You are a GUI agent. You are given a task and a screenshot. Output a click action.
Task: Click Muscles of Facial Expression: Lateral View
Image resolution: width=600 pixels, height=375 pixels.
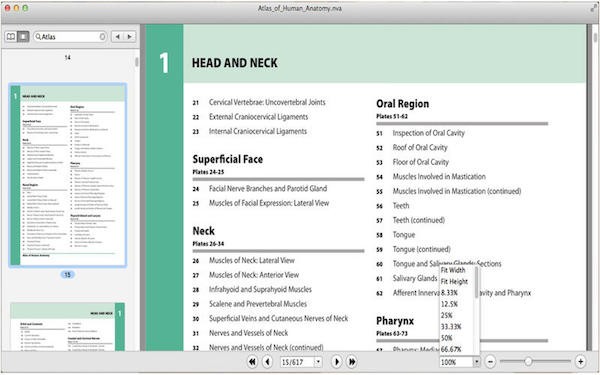[x=269, y=203]
